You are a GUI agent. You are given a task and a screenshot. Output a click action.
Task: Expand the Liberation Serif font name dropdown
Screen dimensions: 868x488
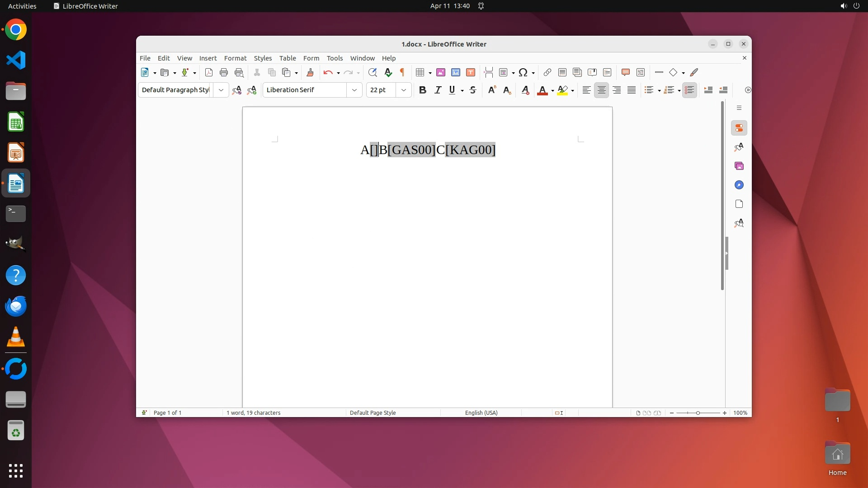[354, 90]
